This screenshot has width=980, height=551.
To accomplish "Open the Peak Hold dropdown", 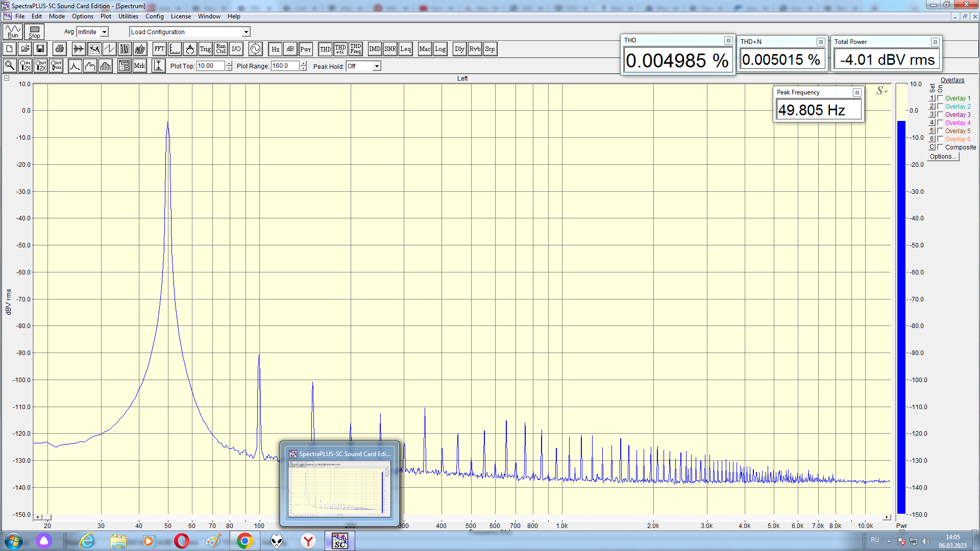I will 376,66.
